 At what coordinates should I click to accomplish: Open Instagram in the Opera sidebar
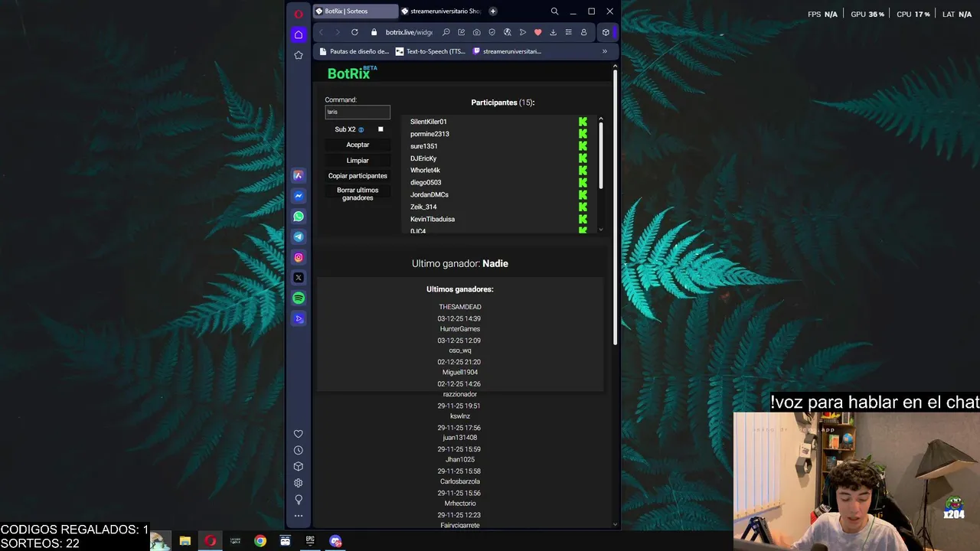tap(299, 257)
